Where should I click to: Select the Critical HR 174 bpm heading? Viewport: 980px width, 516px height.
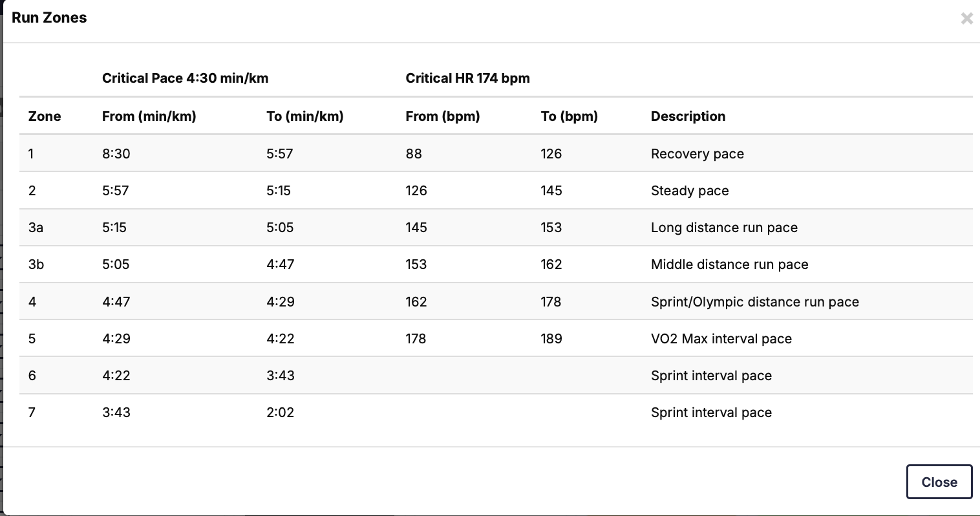coord(467,78)
